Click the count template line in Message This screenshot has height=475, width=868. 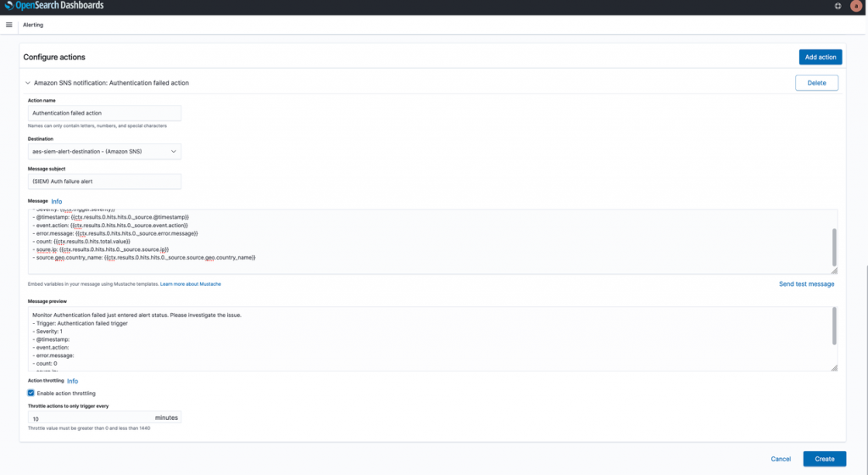81,242
